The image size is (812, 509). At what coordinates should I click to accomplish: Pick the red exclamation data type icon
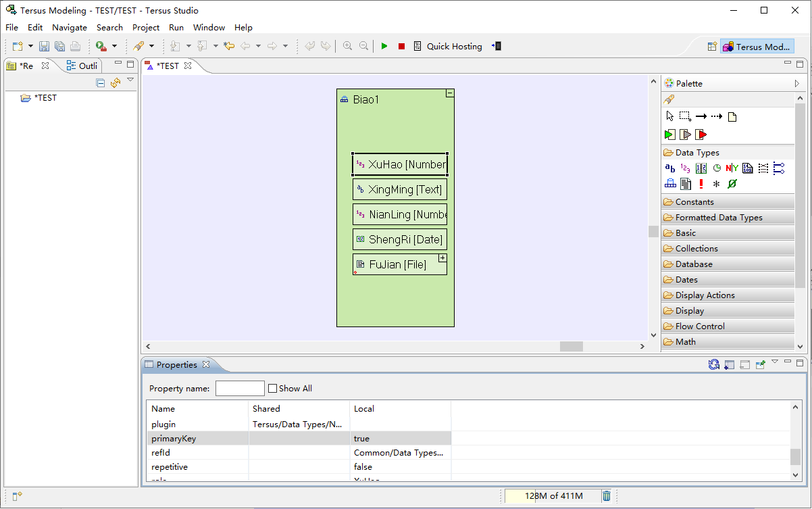pyautogui.click(x=701, y=184)
